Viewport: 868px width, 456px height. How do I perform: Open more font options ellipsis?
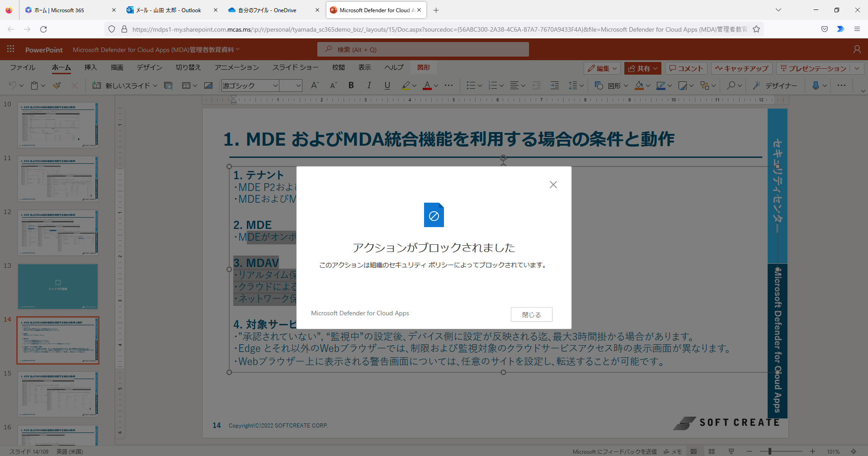click(448, 85)
